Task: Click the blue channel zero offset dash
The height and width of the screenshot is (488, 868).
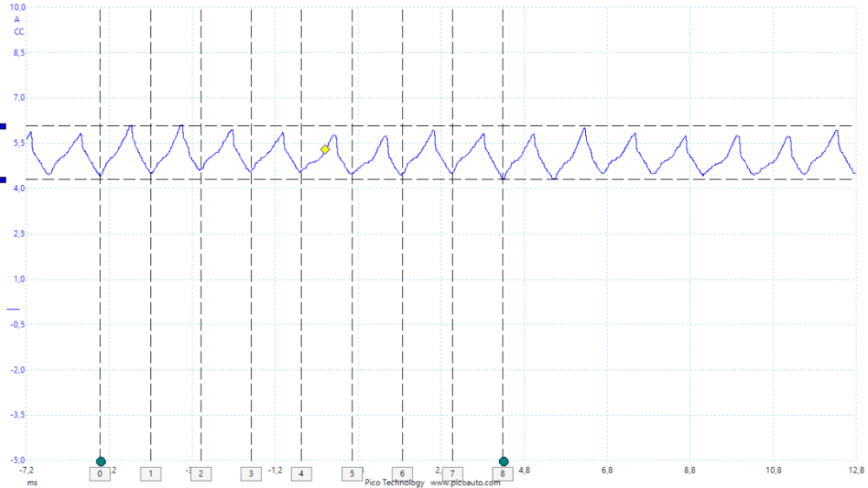Action: tap(11, 309)
